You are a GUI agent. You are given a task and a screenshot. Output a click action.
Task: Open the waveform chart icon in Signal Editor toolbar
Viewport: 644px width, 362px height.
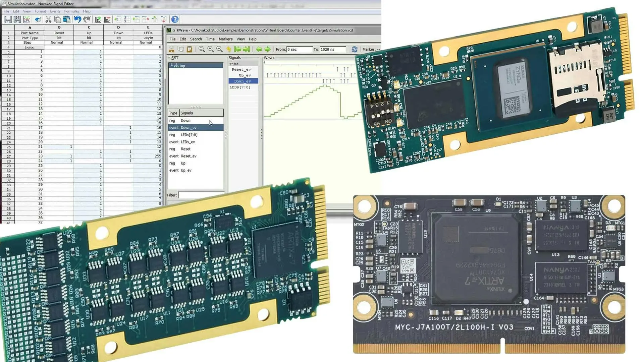[26, 19]
